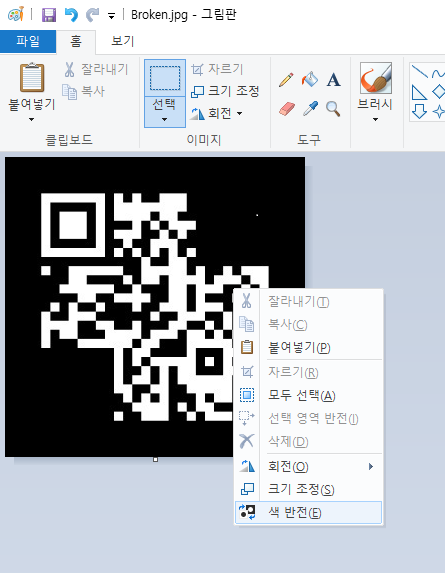
Task: Select the Text tool A icon
Action: [333, 79]
